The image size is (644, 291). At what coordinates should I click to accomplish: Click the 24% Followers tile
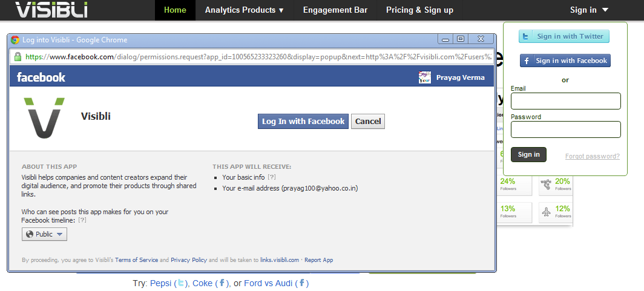click(x=514, y=186)
